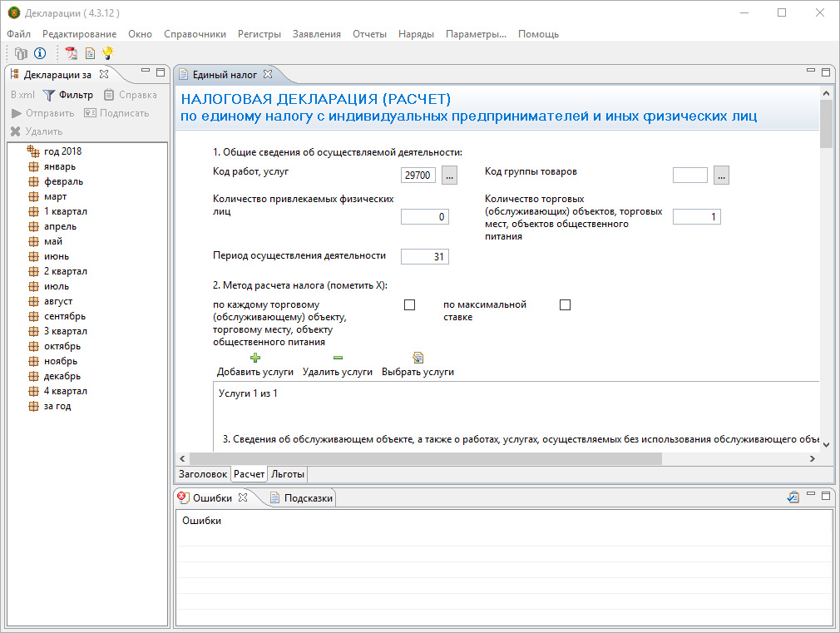The image size is (840, 633).
Task: Click the PDF export toolbar icon
Action: 72,54
